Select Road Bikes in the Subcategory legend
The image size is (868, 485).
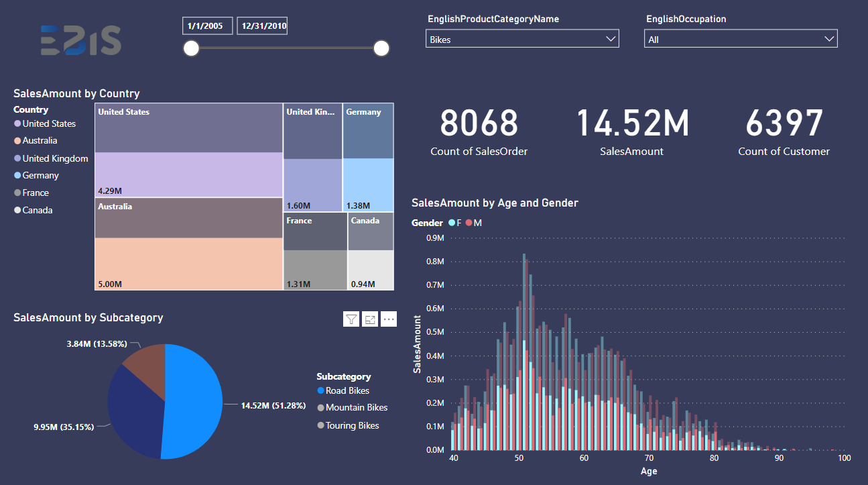(x=343, y=390)
